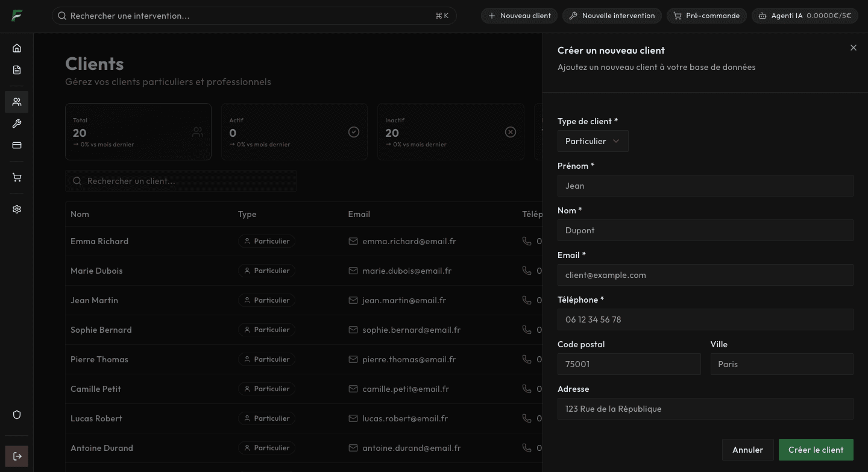Sort the table by the Nom column
This screenshot has height=472, width=868.
pos(80,214)
